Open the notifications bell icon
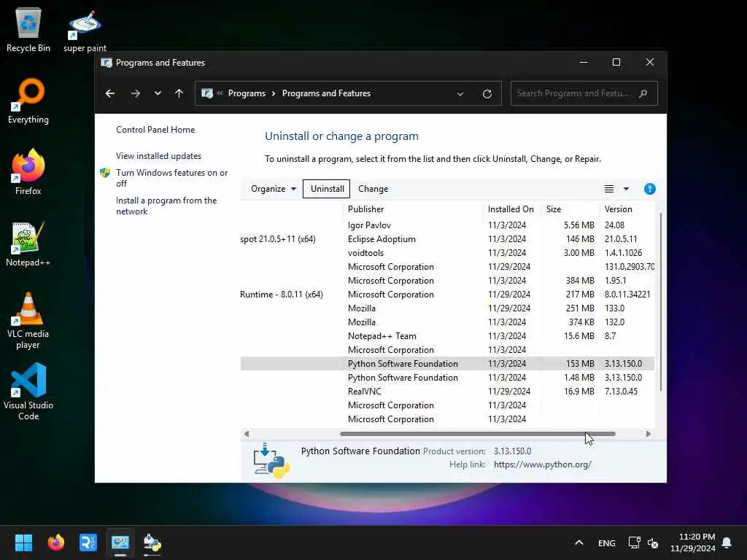747x560 pixels. (727, 542)
